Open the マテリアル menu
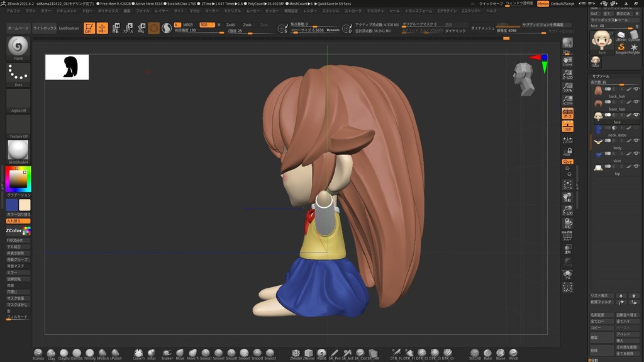Viewport: 644px width, 362px height. coord(232,11)
